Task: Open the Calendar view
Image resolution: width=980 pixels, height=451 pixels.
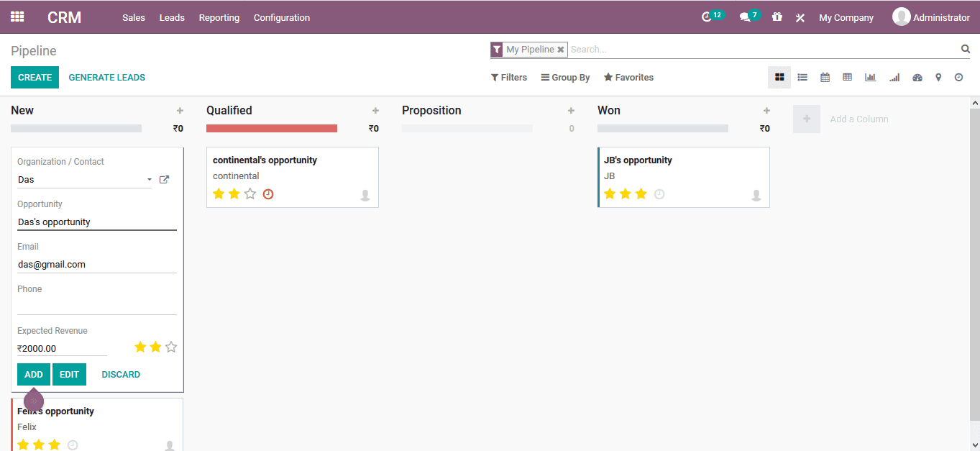Action: point(825,77)
